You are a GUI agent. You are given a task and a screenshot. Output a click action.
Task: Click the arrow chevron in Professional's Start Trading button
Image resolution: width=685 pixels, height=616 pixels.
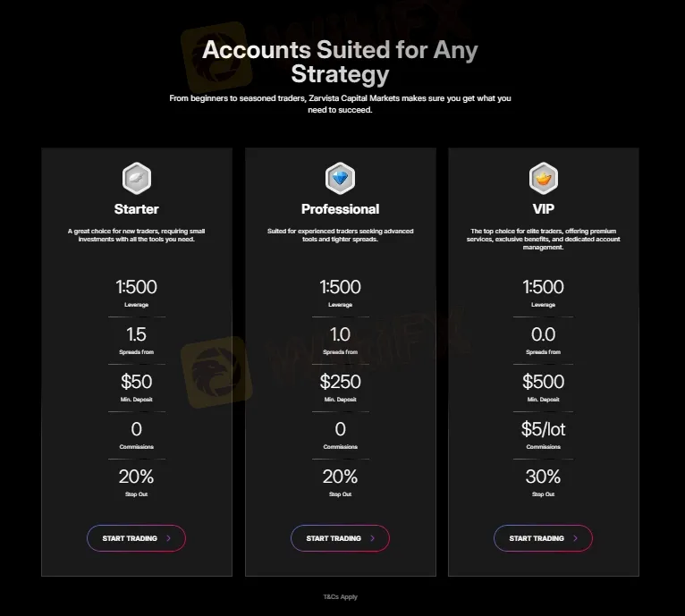click(373, 538)
